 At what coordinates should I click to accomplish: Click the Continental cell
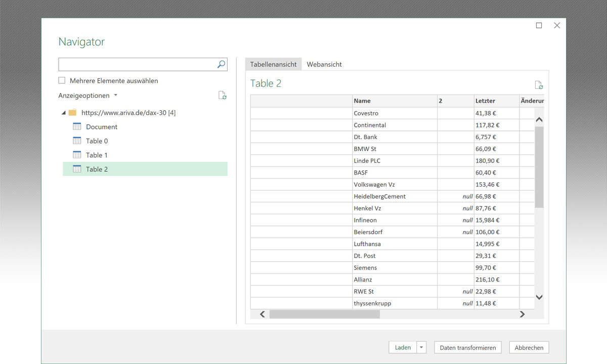coord(395,125)
